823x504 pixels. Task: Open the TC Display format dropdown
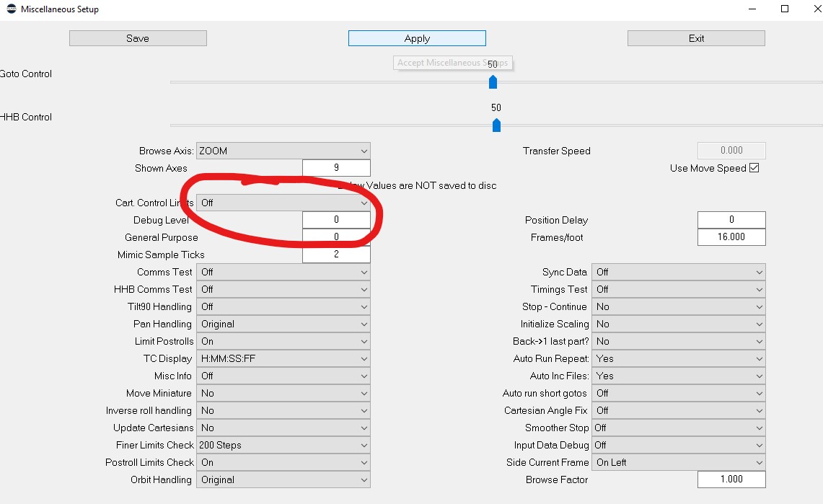point(283,359)
